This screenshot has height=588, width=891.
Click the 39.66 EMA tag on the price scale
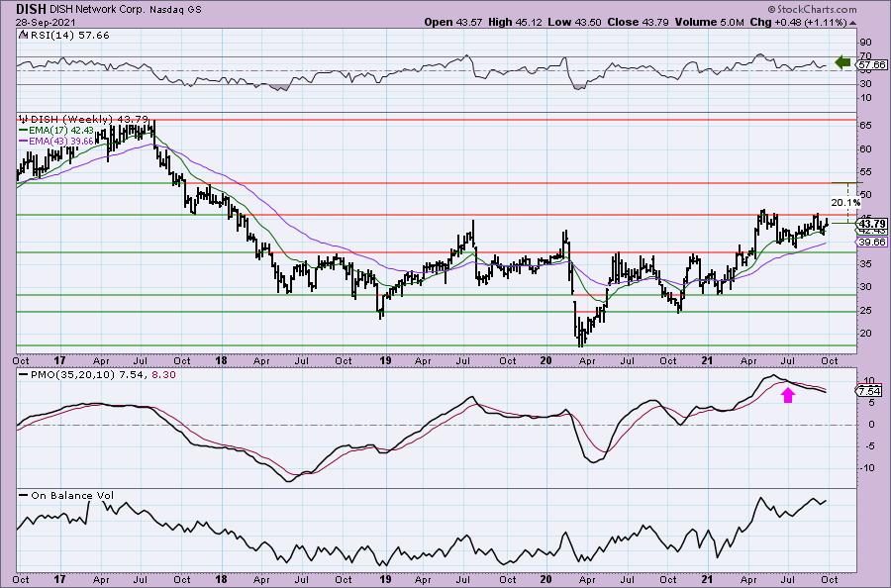click(872, 242)
